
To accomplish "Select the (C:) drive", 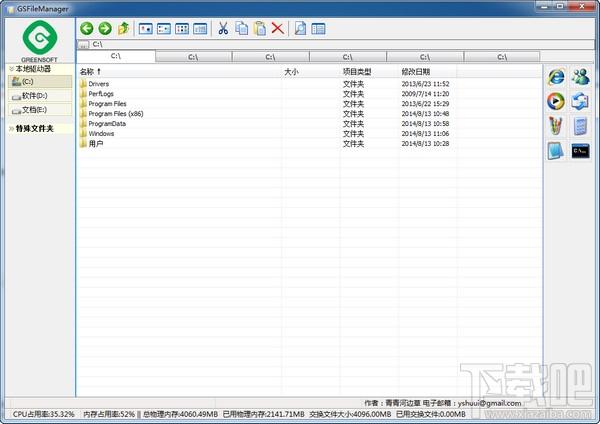I will pyautogui.click(x=40, y=82).
